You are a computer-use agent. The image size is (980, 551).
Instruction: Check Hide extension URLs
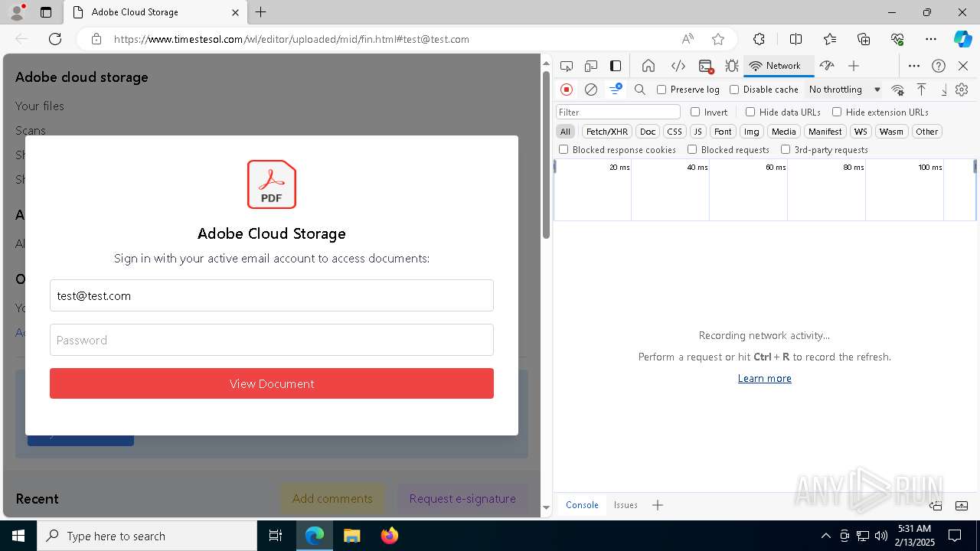coord(837,112)
